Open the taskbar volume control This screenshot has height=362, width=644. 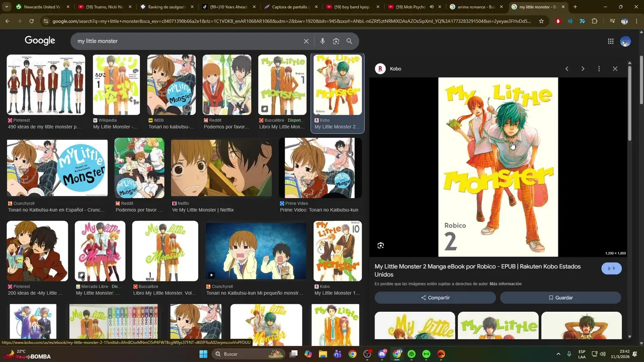[x=603, y=354]
